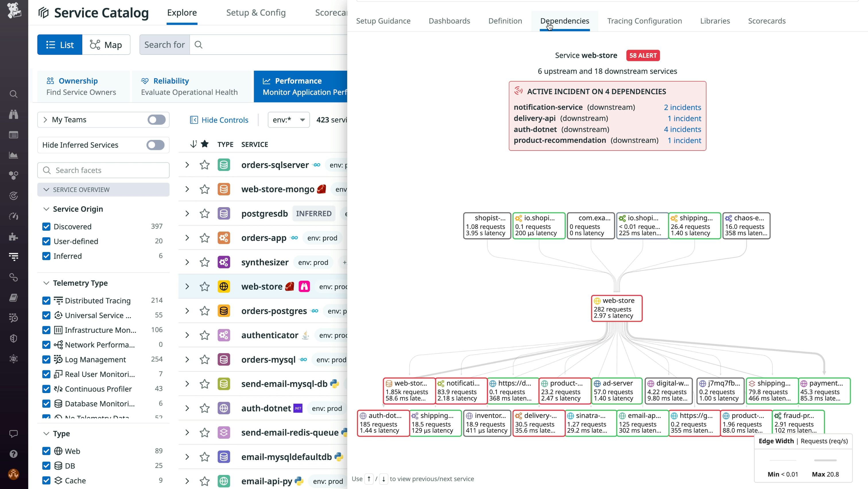Screen dimensions: 868x489
Task: Select the web-store node in the dependency map
Action: pos(617,308)
